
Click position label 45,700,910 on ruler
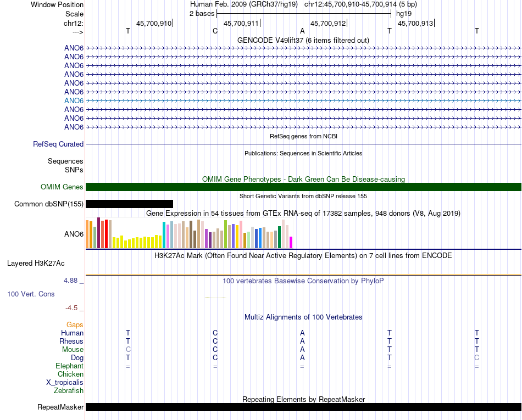pyautogui.click(x=154, y=23)
